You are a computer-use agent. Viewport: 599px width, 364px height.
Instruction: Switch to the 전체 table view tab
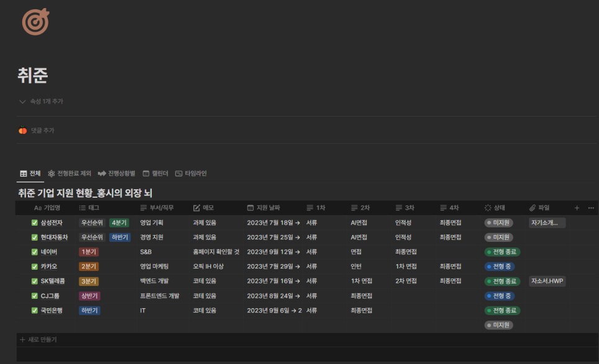(30, 174)
